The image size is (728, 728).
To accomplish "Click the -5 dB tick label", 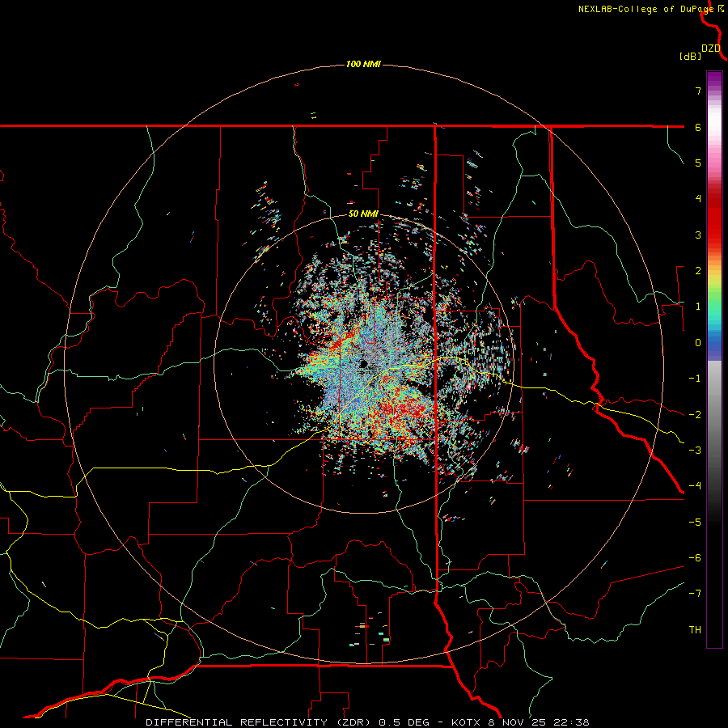I will point(695,523).
